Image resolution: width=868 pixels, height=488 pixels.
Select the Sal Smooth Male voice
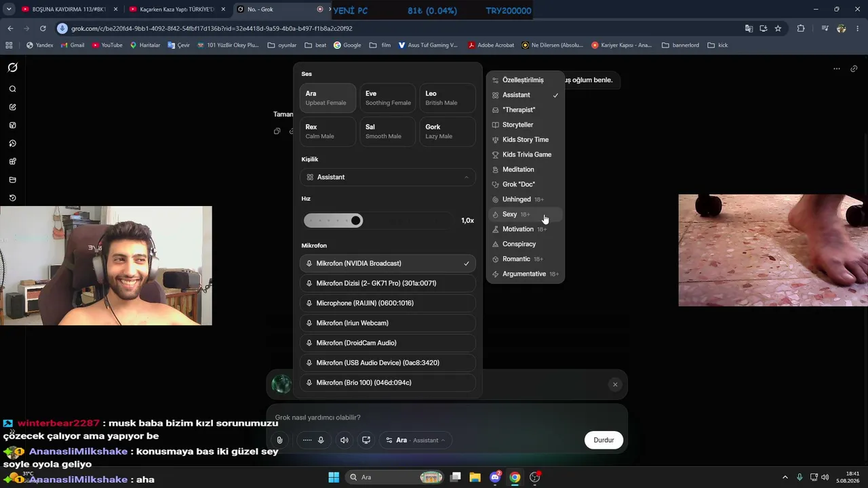[x=388, y=131]
